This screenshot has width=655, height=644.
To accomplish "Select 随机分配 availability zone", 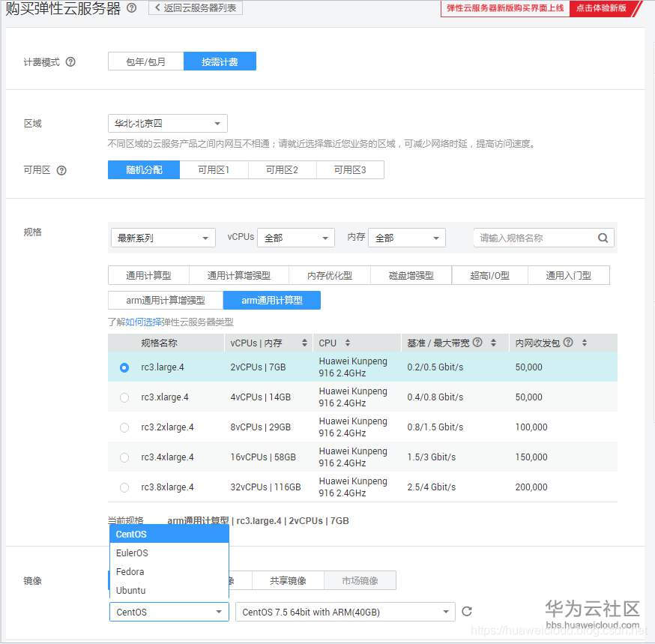I will [x=144, y=170].
